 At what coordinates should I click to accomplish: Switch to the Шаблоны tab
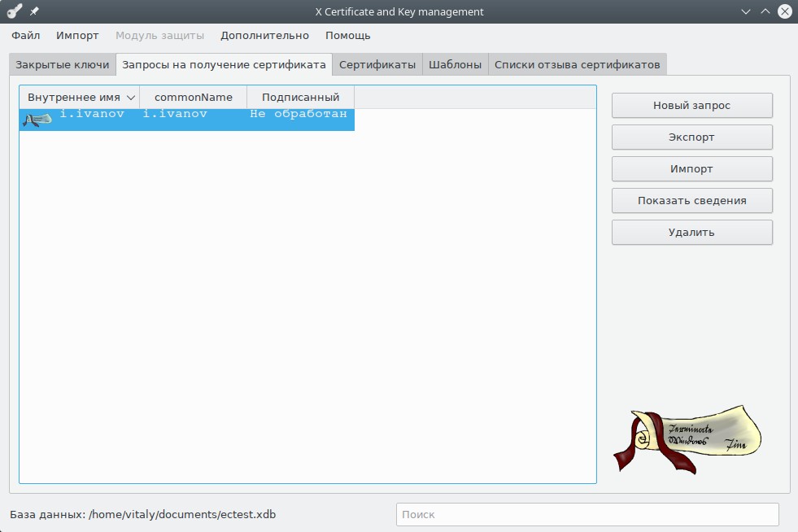pyautogui.click(x=455, y=64)
